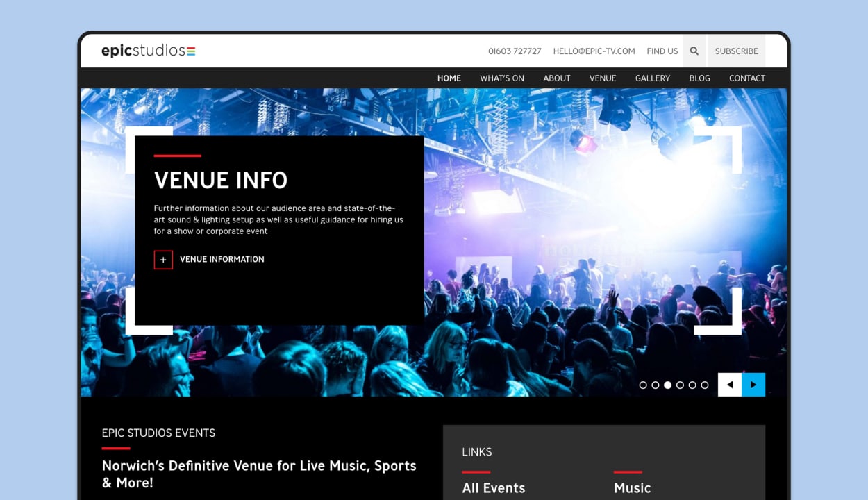Click the Subscribe button
The height and width of the screenshot is (500, 868).
click(x=737, y=51)
